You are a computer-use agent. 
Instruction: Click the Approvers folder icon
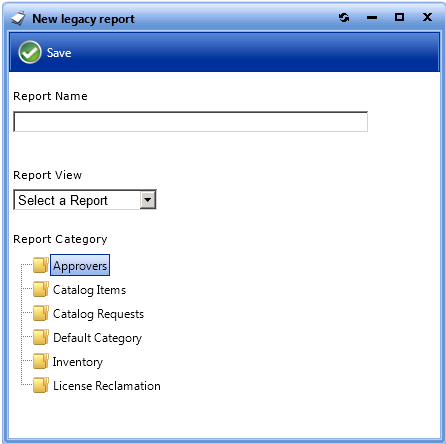coord(41,265)
